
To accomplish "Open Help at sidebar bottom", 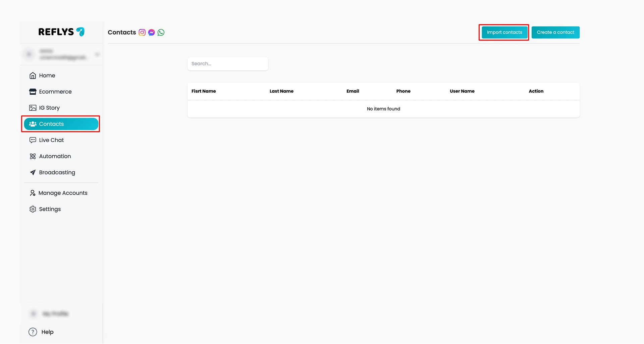I will [41, 332].
